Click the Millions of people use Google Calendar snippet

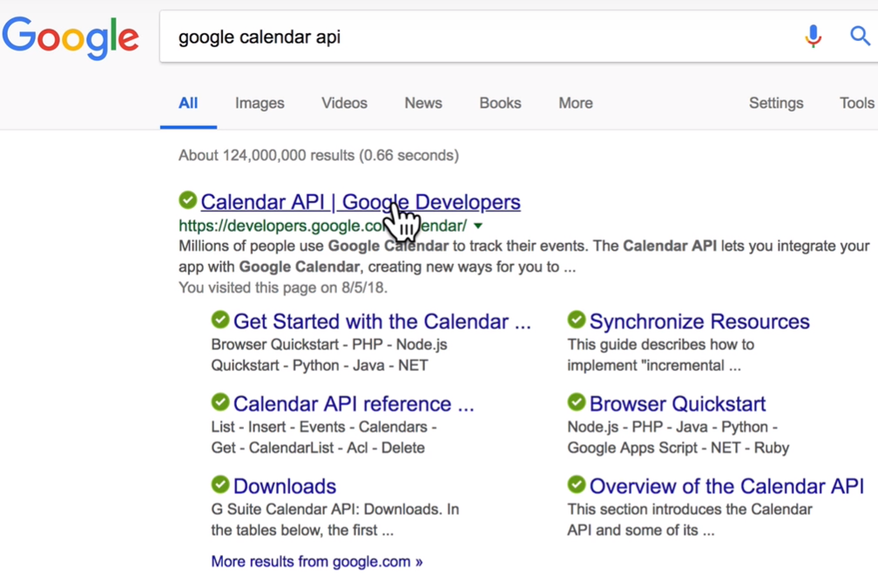point(524,256)
